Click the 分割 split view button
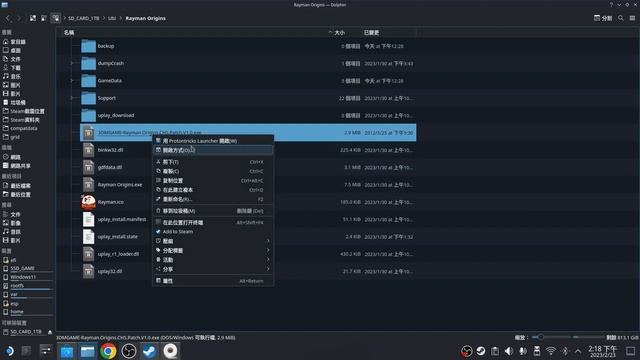This screenshot has width=640, height=360. click(603, 18)
